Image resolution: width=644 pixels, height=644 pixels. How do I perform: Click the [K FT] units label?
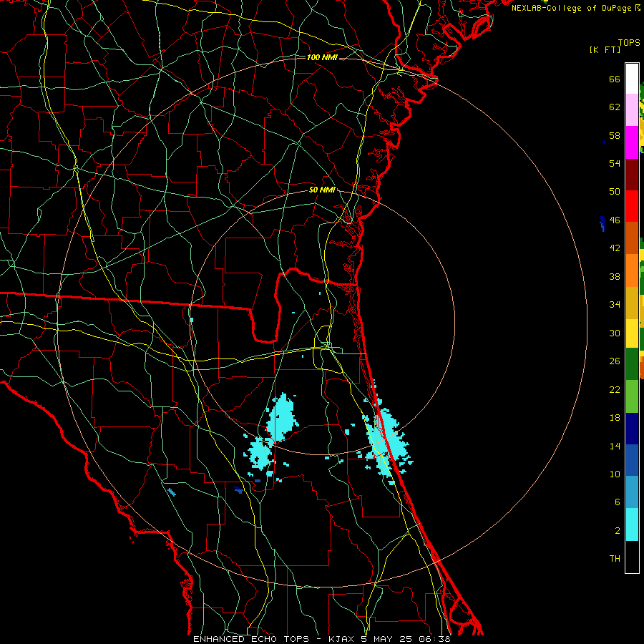point(605,50)
